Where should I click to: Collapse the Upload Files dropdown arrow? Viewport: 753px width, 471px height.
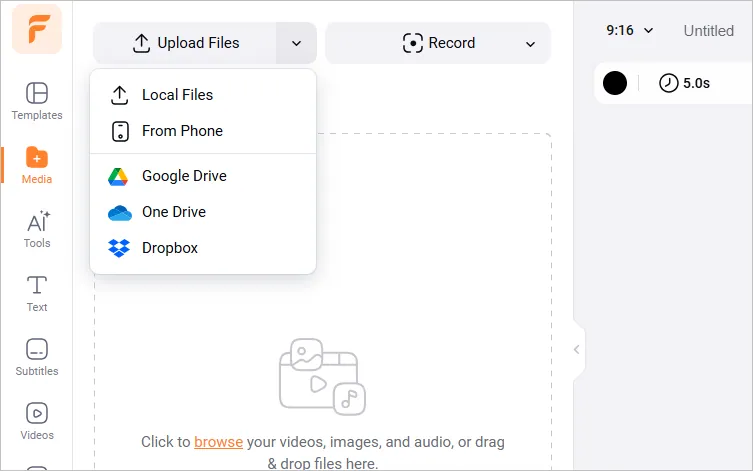tap(296, 43)
